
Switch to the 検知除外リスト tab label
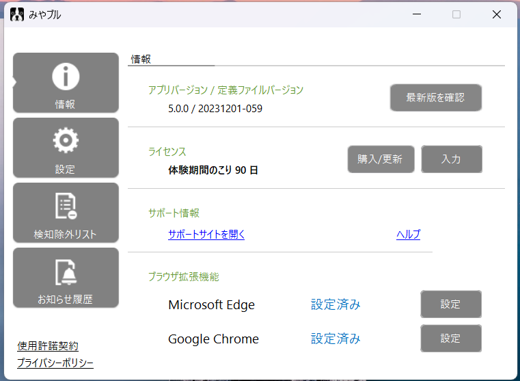click(x=65, y=234)
